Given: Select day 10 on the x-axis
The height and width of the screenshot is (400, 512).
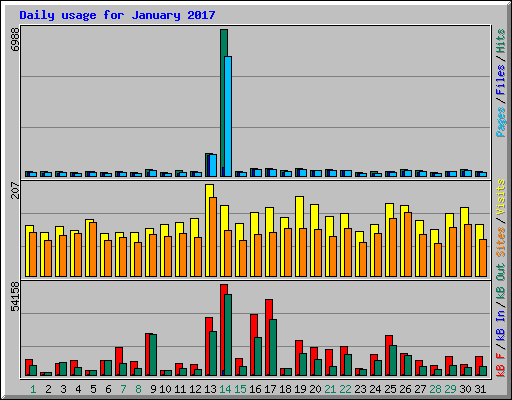Looking at the screenshot, I should pos(165,389).
